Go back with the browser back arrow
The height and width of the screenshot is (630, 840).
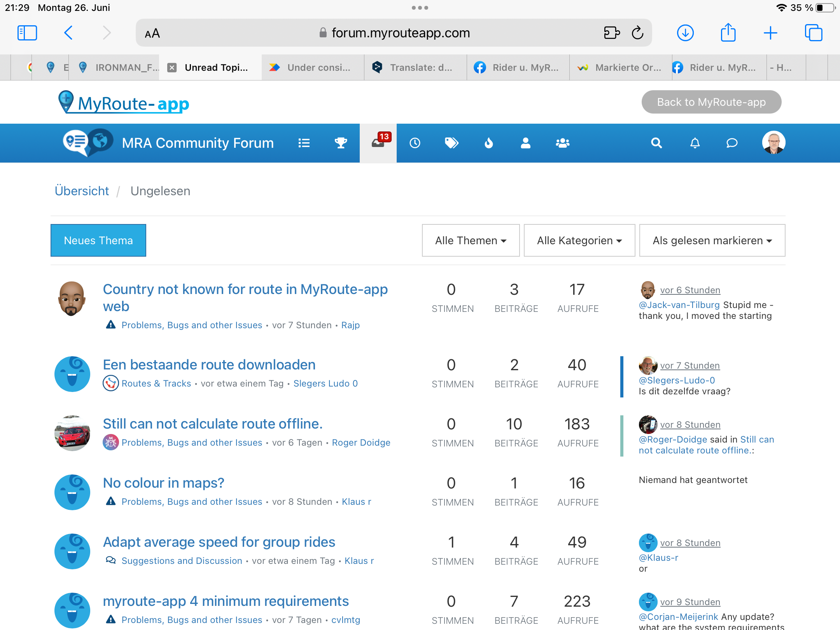click(x=68, y=33)
